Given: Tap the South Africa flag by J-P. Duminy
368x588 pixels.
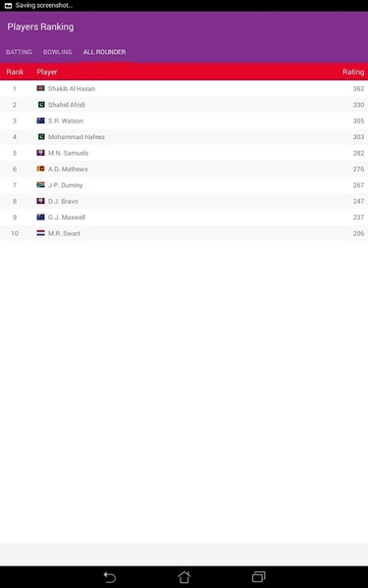Looking at the screenshot, I should coord(40,185).
